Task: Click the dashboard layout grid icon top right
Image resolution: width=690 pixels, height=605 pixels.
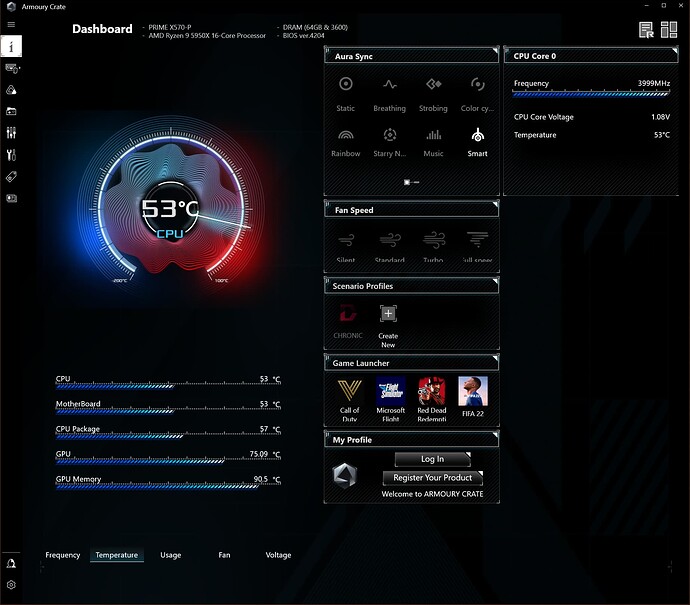Action: 669,30
